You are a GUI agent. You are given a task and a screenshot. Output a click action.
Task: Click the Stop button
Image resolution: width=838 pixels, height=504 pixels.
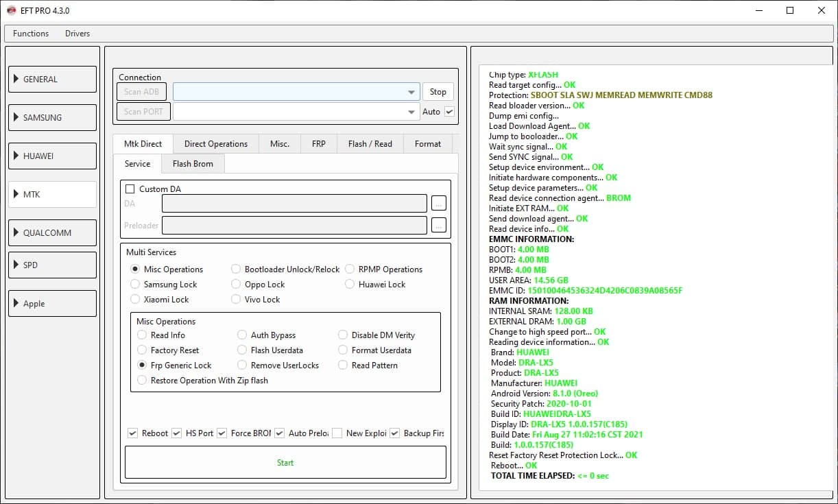438,92
